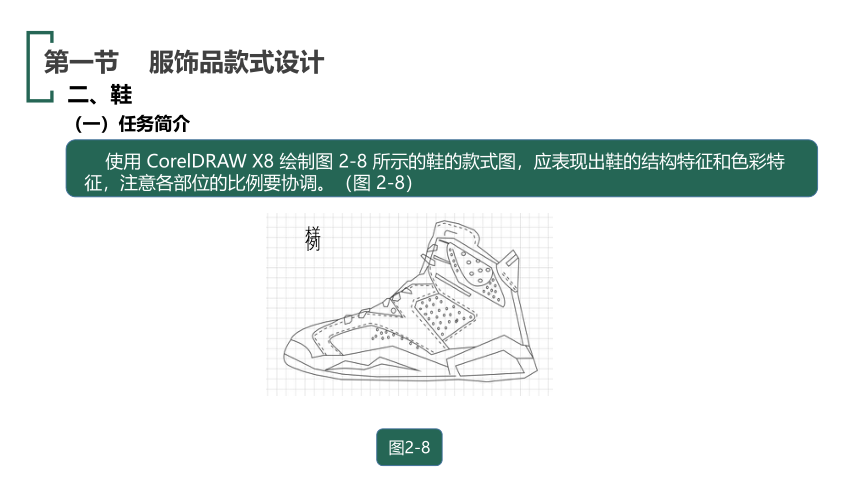Click the sneaker sketch thumbnail center
This screenshot has height=484, width=860.
tap(409, 305)
